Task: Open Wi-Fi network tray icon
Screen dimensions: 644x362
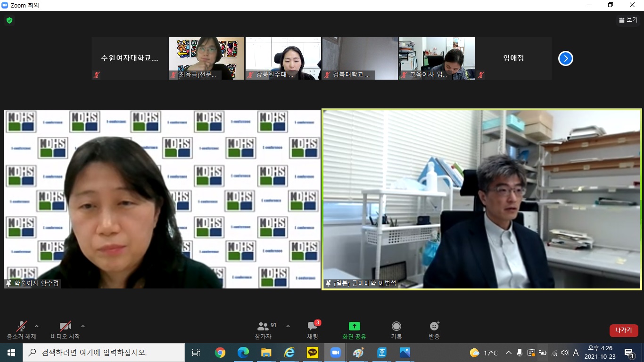Action: point(554,353)
